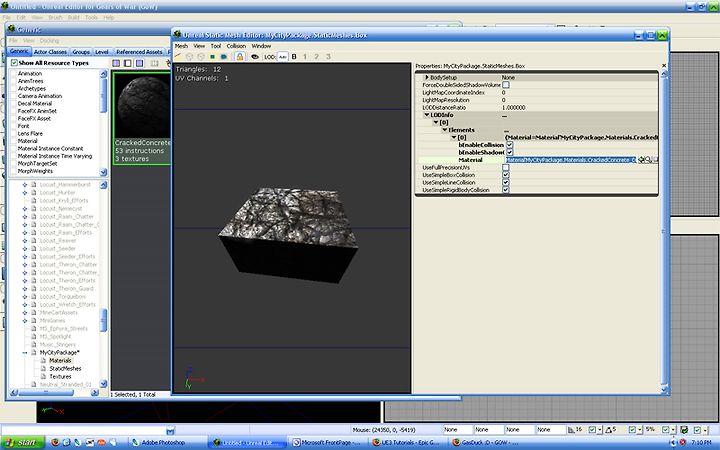Click the third browser view-mode icon
Screen dimensions: 720x450
tap(139, 63)
